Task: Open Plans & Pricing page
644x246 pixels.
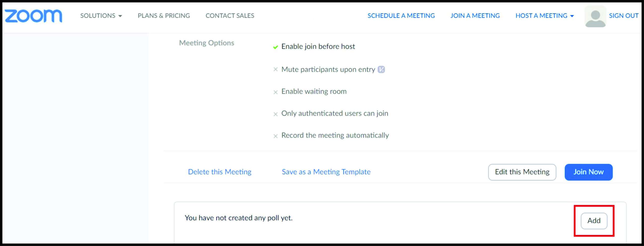Action: [164, 16]
